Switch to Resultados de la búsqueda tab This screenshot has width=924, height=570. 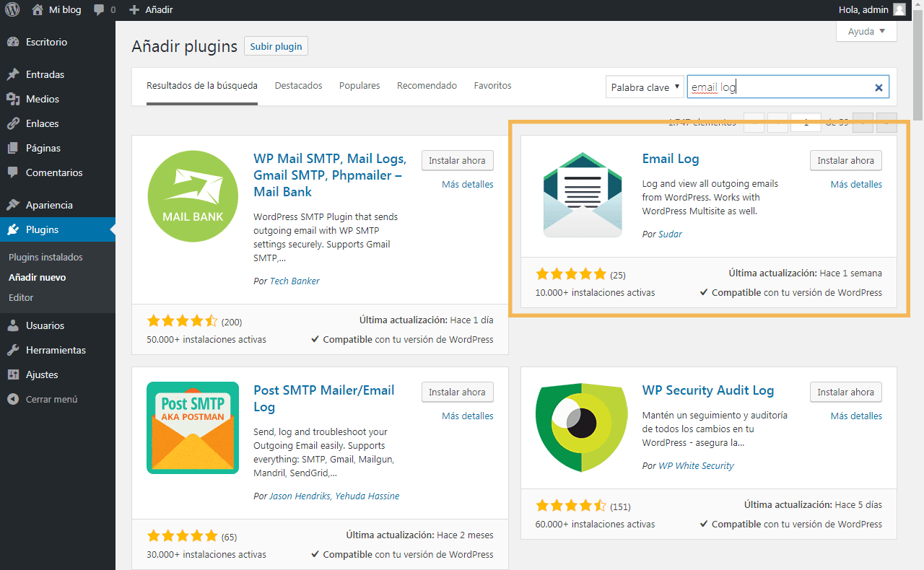[202, 85]
